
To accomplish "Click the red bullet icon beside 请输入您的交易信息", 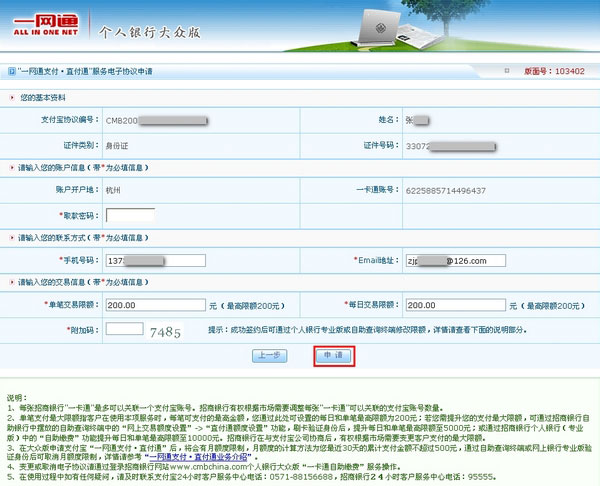I will coord(12,282).
